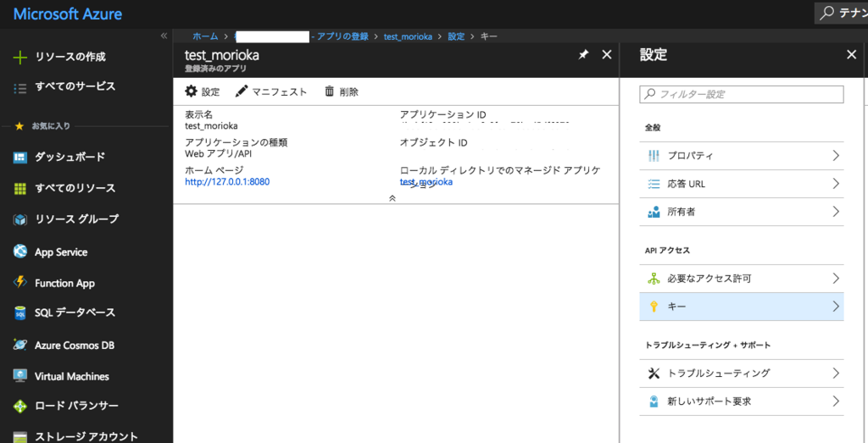Click the 'オブジェクト ID' label
Screen dimensions: 868x443
pos(433,142)
